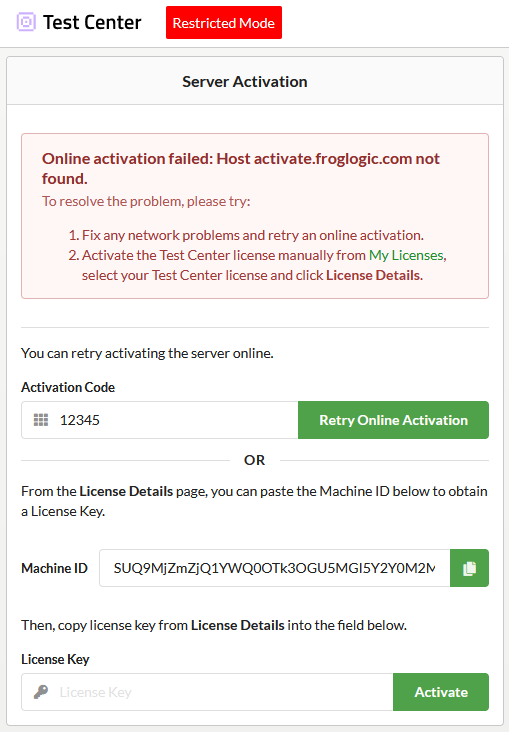Screen dimensions: 509x732
Task: Click the Online activation failed error heading
Action: [240, 169]
